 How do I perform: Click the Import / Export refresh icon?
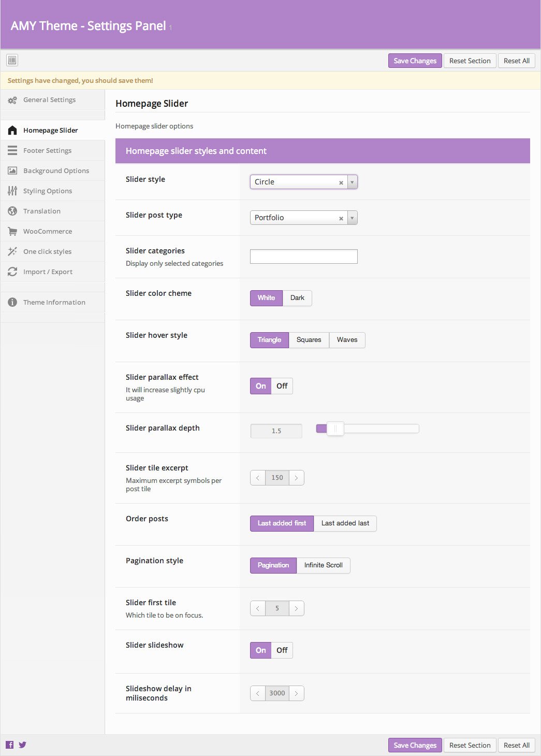tap(12, 272)
